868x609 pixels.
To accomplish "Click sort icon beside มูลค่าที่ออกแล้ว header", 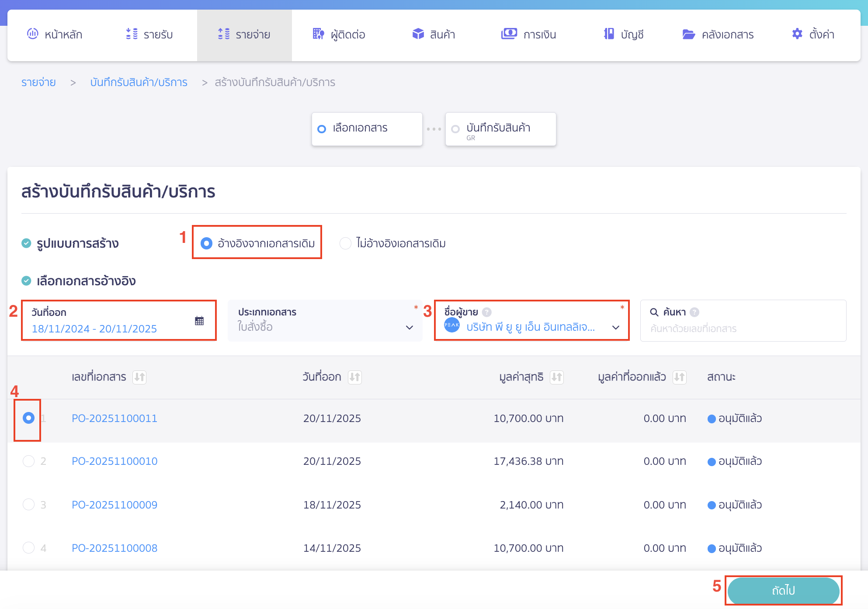I will (x=679, y=377).
